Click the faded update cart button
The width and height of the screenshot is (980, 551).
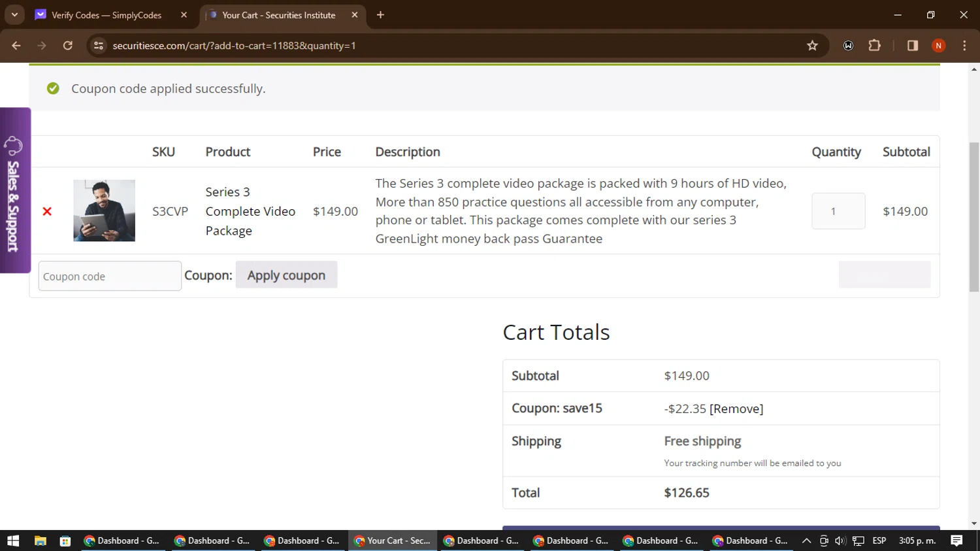pos(885,275)
